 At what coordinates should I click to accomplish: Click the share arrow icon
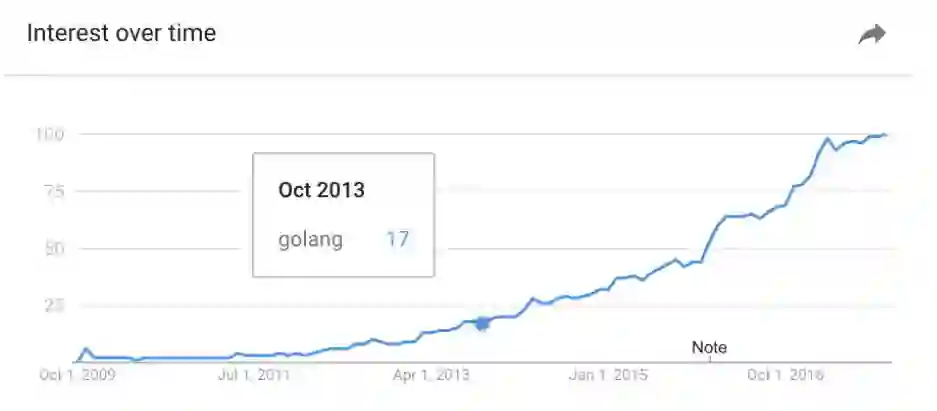coord(872,35)
